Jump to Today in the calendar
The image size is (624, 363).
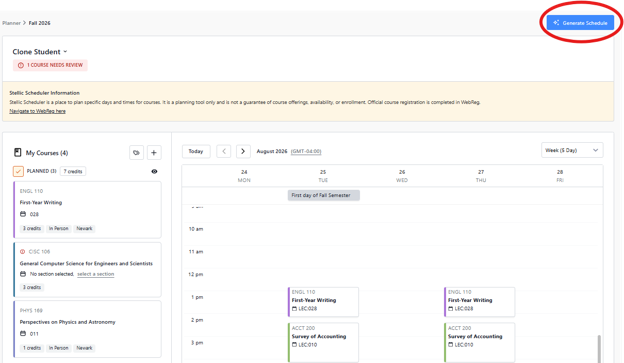tap(196, 151)
